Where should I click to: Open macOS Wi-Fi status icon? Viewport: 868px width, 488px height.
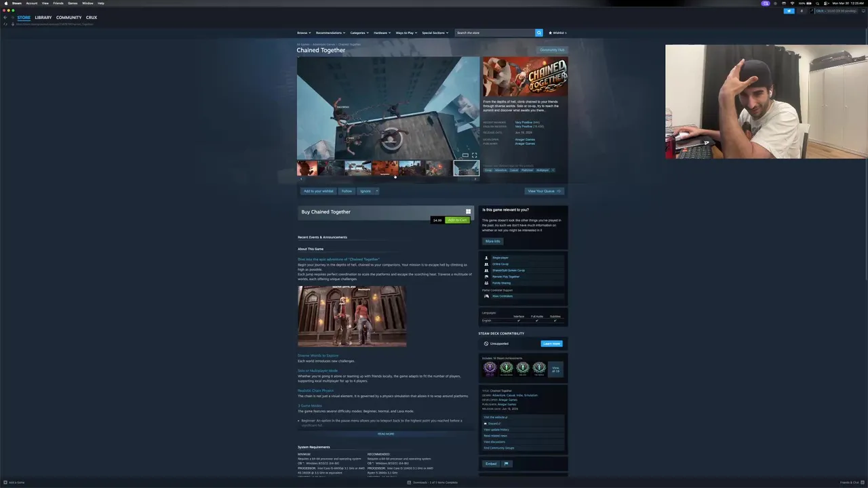(x=792, y=3)
